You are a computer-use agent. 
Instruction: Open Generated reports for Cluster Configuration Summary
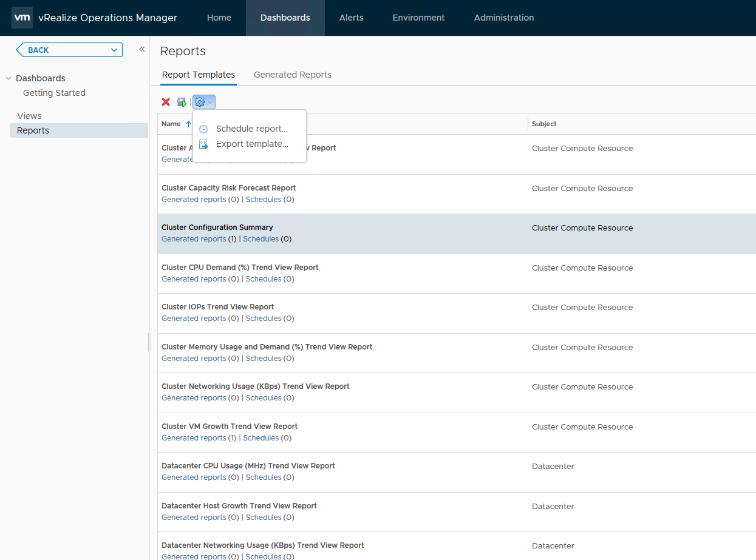(x=194, y=239)
